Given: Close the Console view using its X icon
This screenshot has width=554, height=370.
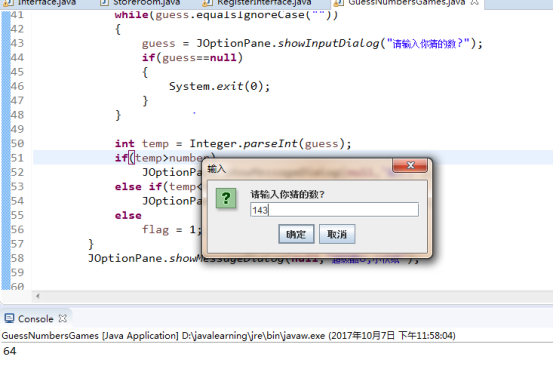Looking at the screenshot, I should [x=63, y=318].
